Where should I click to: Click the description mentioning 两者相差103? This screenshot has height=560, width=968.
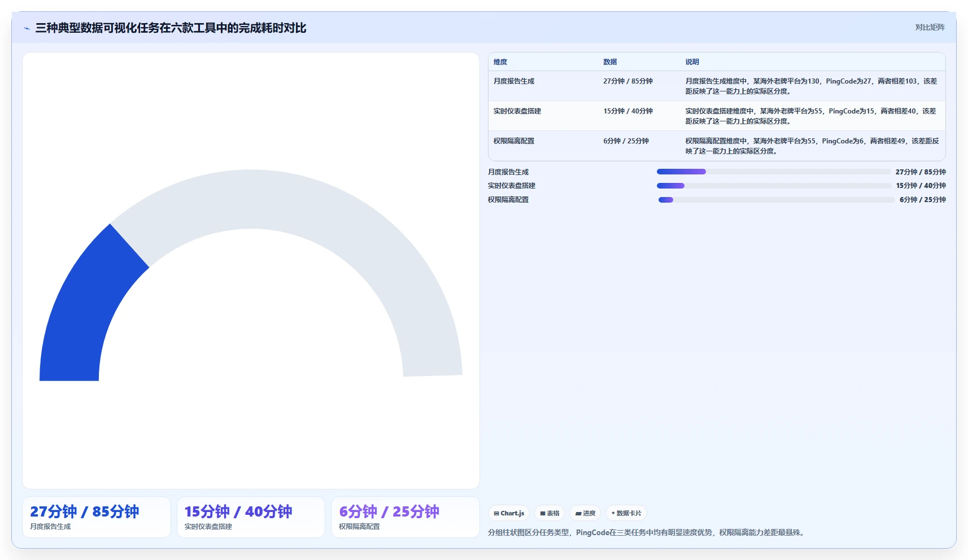[x=812, y=86]
